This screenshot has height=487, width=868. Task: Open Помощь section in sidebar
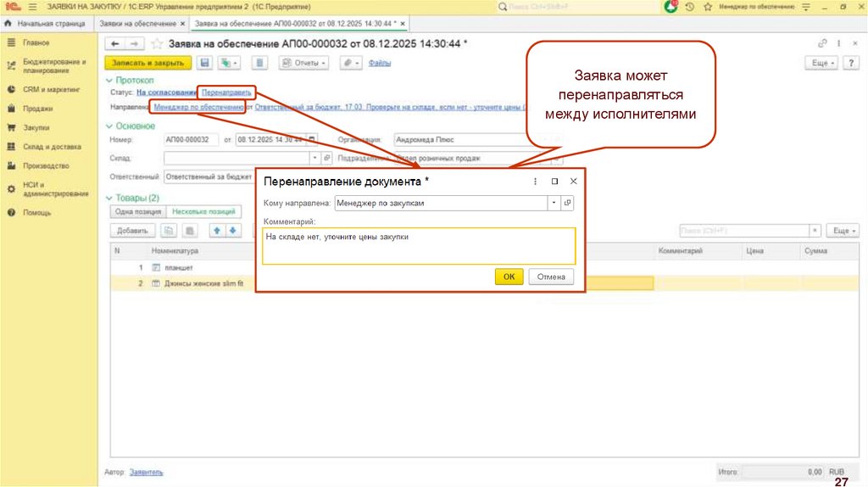[x=36, y=213]
